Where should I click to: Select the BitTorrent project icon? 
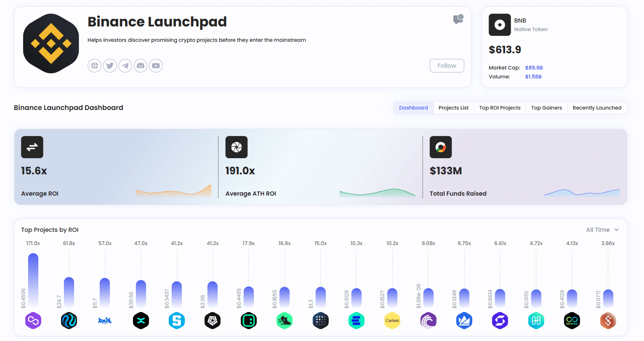[x=428, y=321]
